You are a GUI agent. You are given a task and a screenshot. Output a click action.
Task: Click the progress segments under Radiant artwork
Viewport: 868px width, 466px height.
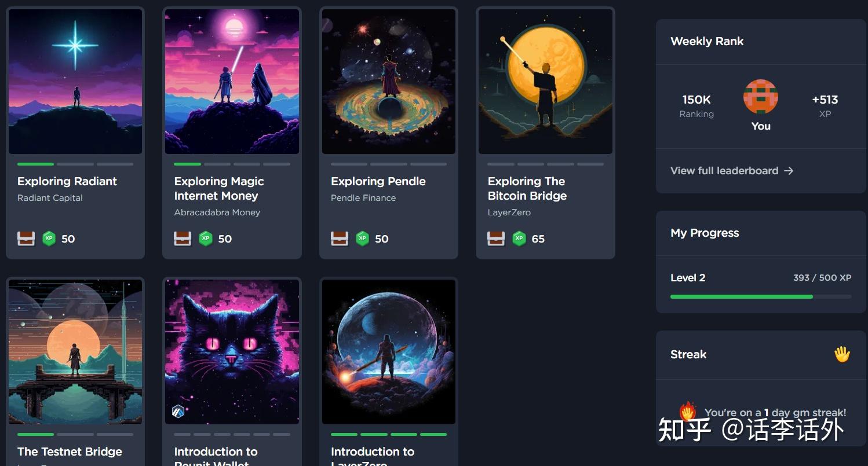coord(75,164)
